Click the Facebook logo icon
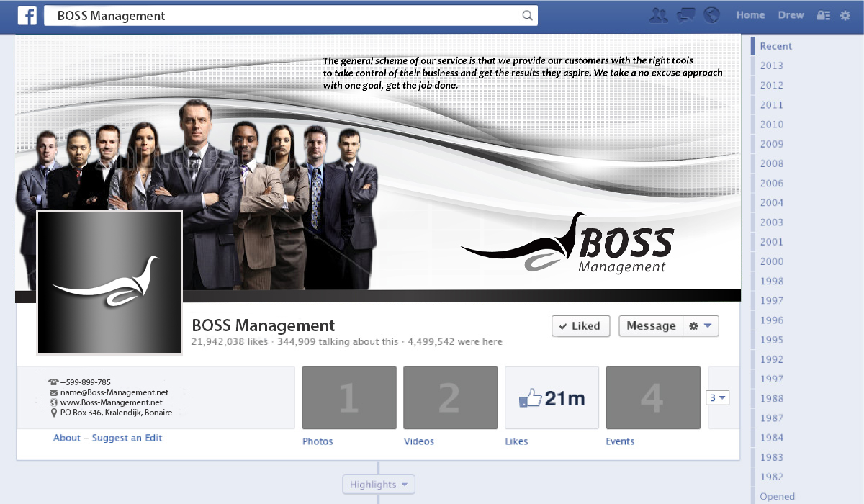 pyautogui.click(x=27, y=16)
